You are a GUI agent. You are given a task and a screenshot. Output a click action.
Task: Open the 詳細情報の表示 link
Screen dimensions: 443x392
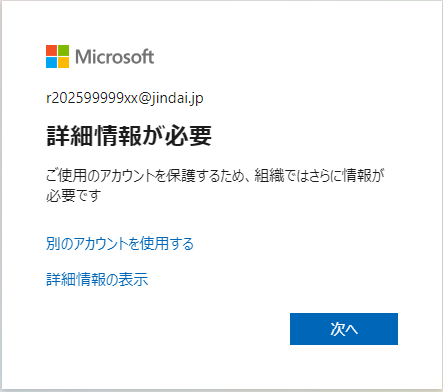coord(97,279)
